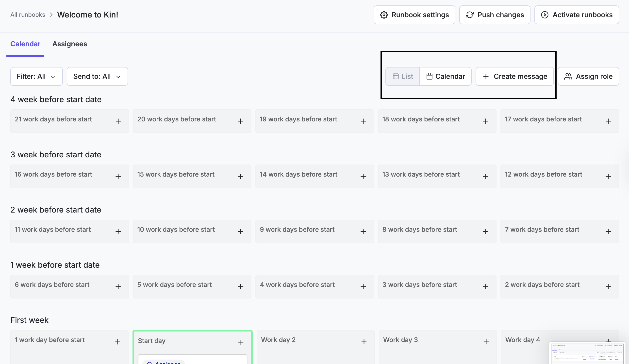Add message on Work day 2
The width and height of the screenshot is (629, 364).
pos(364,342)
